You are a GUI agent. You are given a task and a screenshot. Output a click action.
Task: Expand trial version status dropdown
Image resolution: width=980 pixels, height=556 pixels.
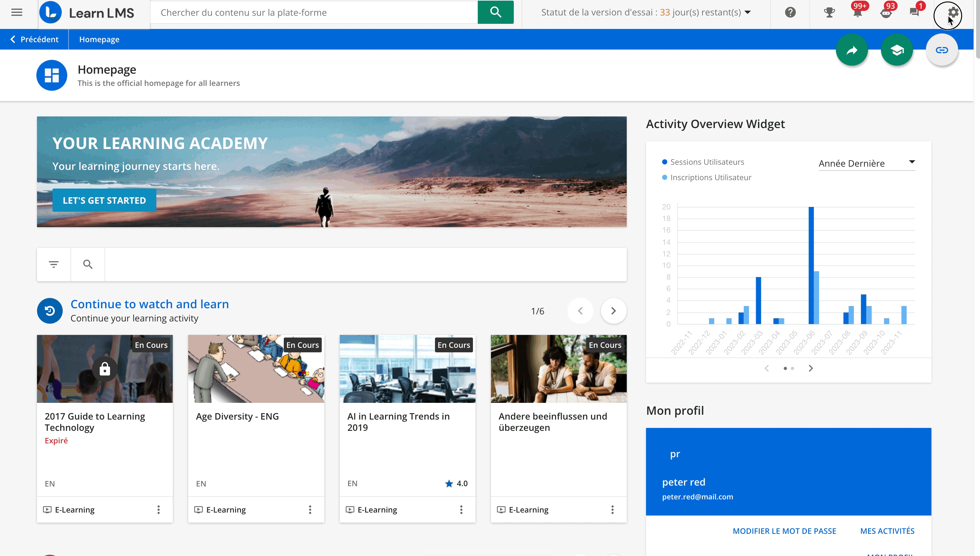point(747,13)
